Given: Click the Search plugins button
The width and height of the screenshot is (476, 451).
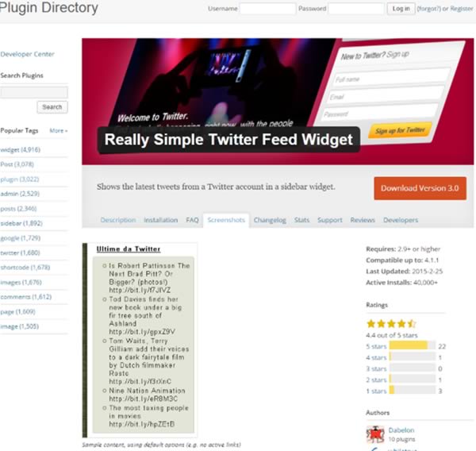Looking at the screenshot, I should pos(52,107).
